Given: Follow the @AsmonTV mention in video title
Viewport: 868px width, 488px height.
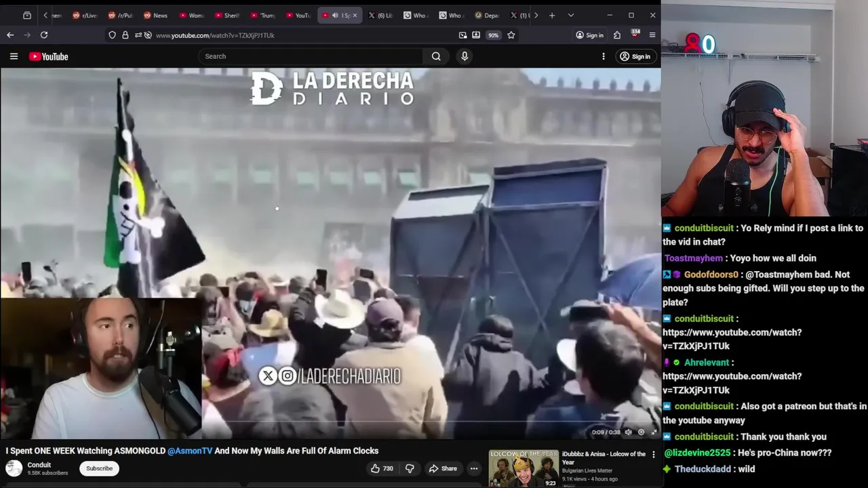Looking at the screenshot, I should click(x=190, y=451).
